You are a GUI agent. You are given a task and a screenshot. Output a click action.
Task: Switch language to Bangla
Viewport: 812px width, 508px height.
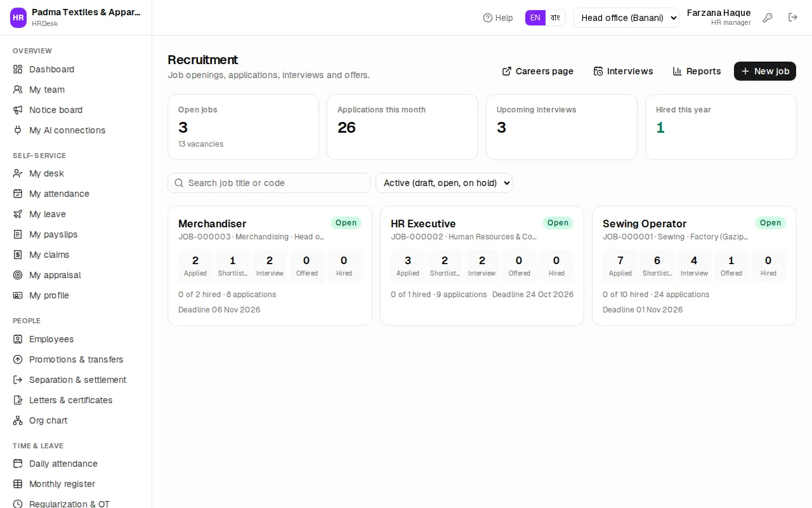555,18
